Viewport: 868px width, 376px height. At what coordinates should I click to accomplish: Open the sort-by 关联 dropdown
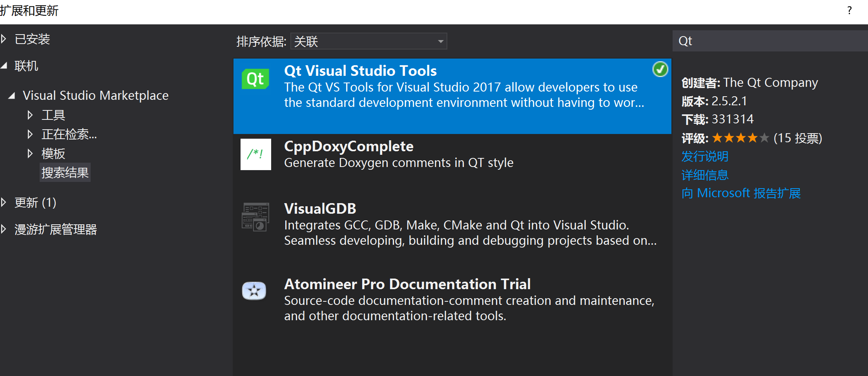[x=368, y=41]
